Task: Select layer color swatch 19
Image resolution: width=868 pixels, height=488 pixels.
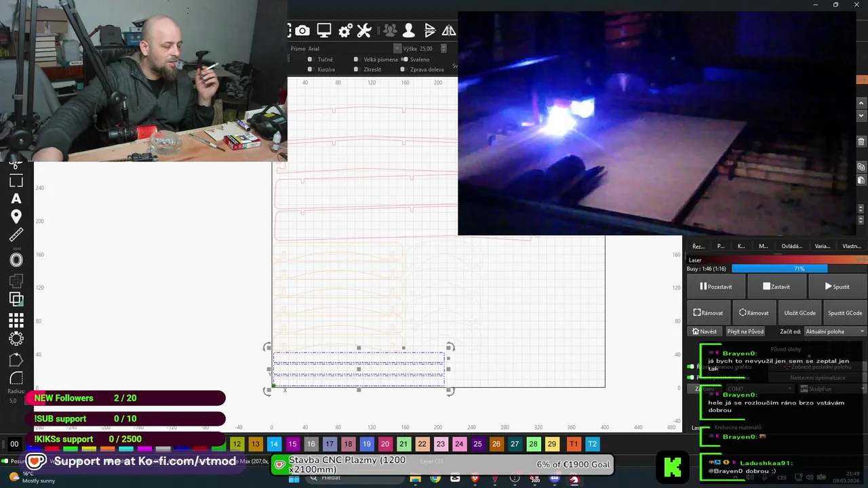Action: click(366, 444)
